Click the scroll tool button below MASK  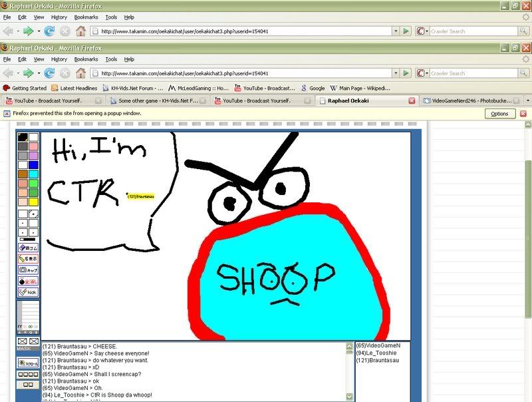pos(28,363)
